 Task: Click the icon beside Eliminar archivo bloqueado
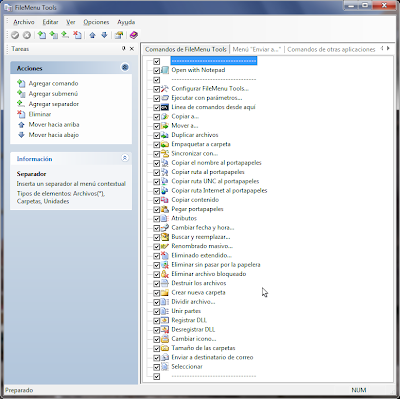point(165,274)
